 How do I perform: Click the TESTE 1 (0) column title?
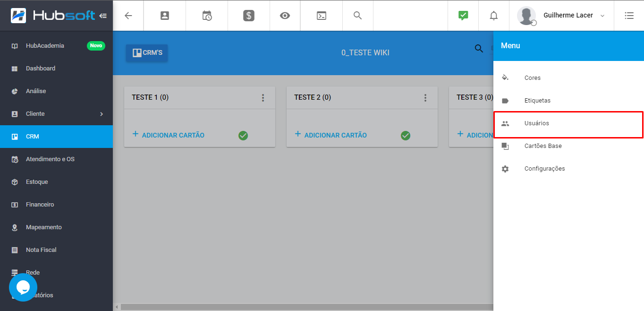pos(150,97)
